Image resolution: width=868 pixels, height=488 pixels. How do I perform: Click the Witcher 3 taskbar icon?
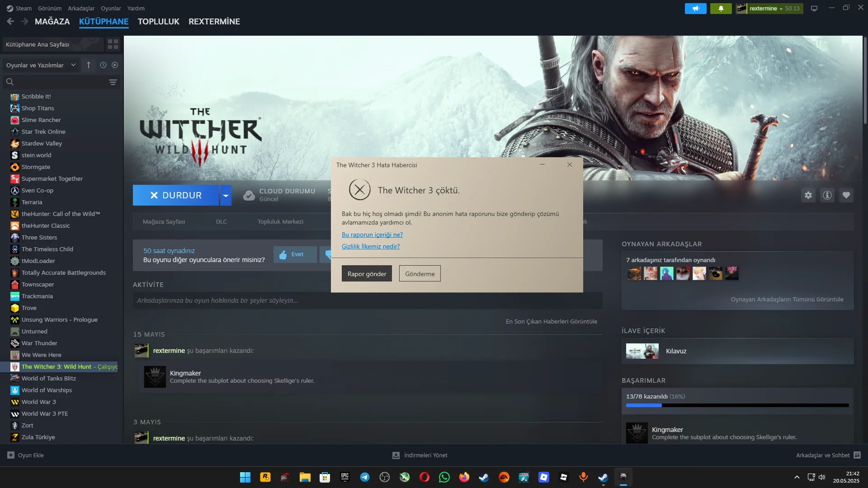tap(623, 477)
